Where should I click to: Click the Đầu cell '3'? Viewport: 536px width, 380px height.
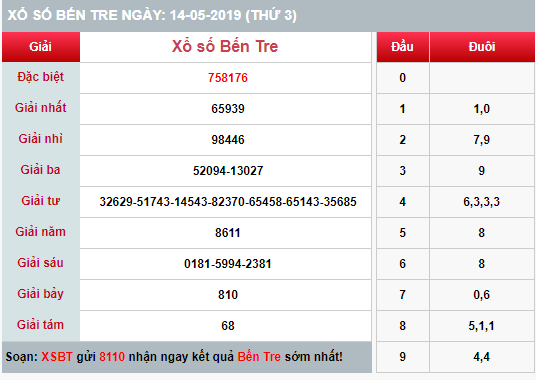click(x=403, y=171)
